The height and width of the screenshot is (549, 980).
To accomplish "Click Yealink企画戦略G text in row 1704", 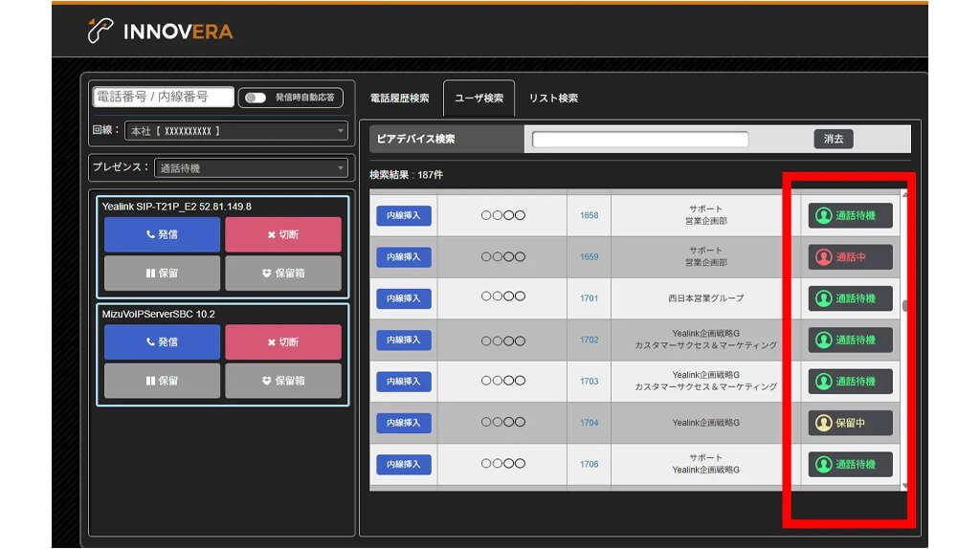I will point(705,423).
